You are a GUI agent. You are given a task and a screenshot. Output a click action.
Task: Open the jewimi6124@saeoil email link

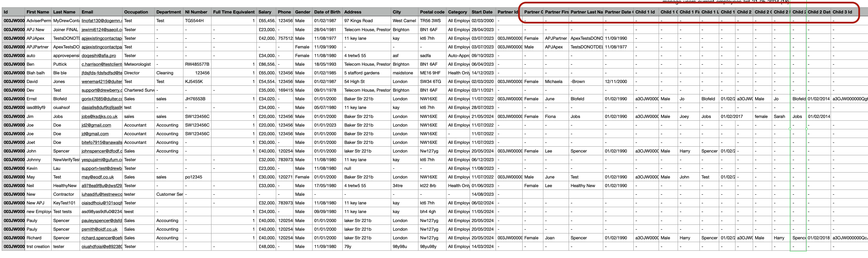102,30
